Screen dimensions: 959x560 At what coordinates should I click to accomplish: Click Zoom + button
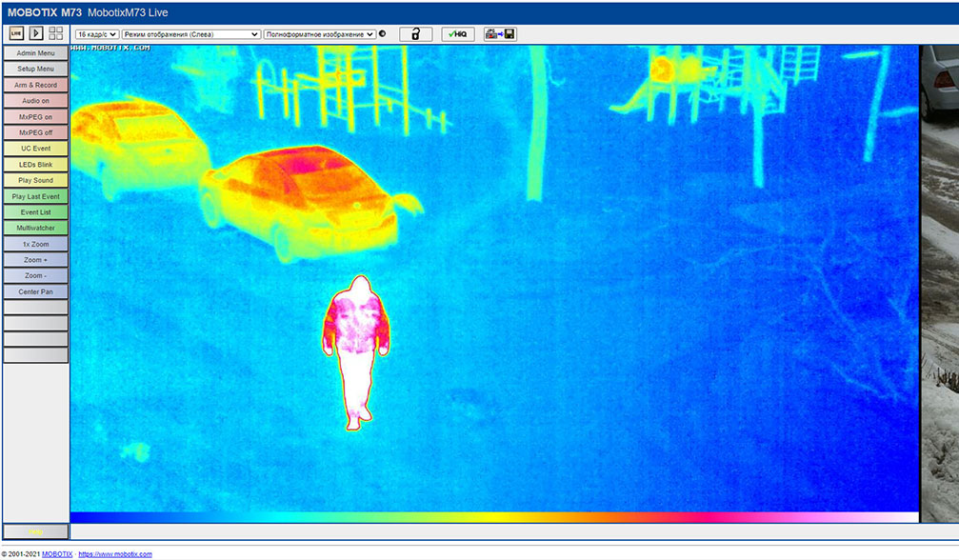(x=35, y=260)
